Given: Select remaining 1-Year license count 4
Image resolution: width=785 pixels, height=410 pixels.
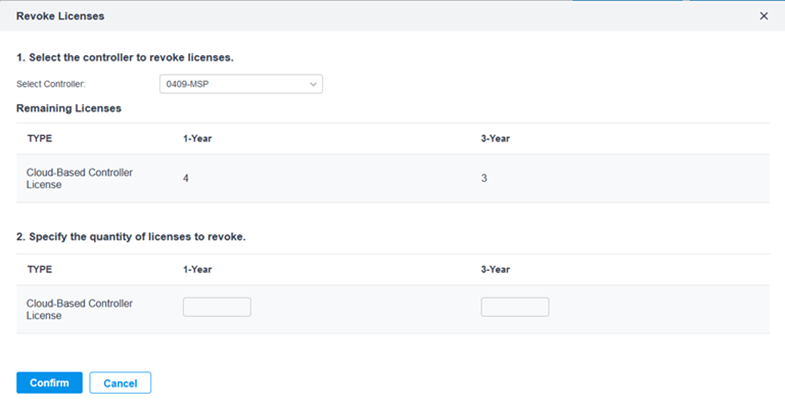Looking at the screenshot, I should tap(186, 178).
